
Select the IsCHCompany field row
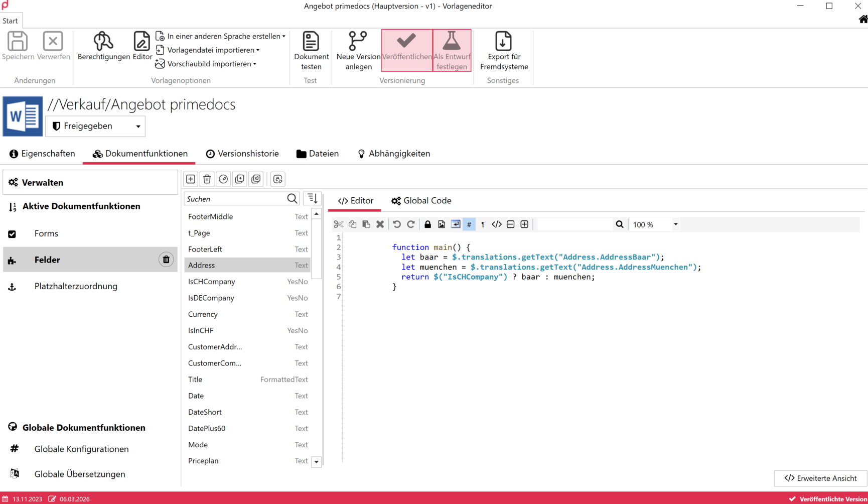[x=247, y=282]
